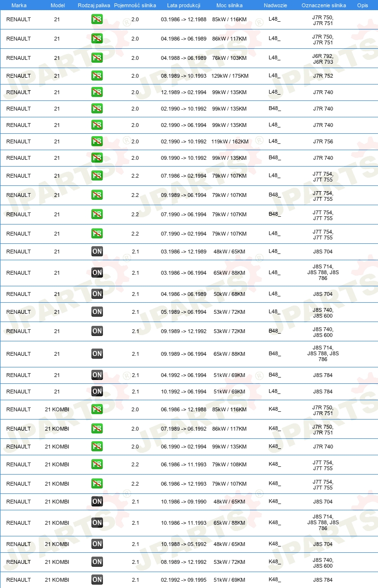Click the 02.1992 -> 09.1995 production years
Image resolution: width=378 pixels, height=588 pixels.
click(184, 580)
